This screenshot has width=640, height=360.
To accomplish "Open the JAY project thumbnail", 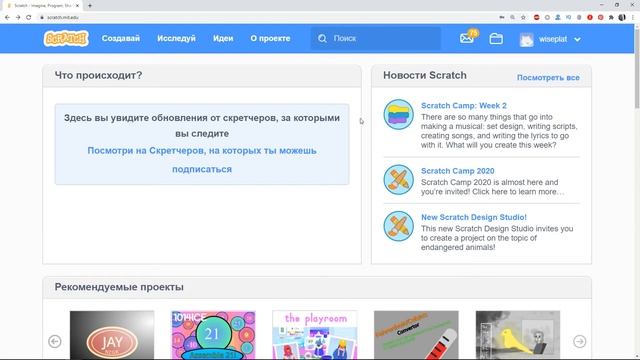I will pyautogui.click(x=112, y=335).
